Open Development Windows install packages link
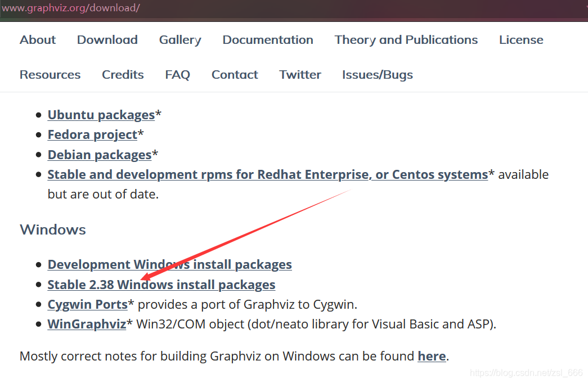The image size is (588, 383). tap(169, 264)
